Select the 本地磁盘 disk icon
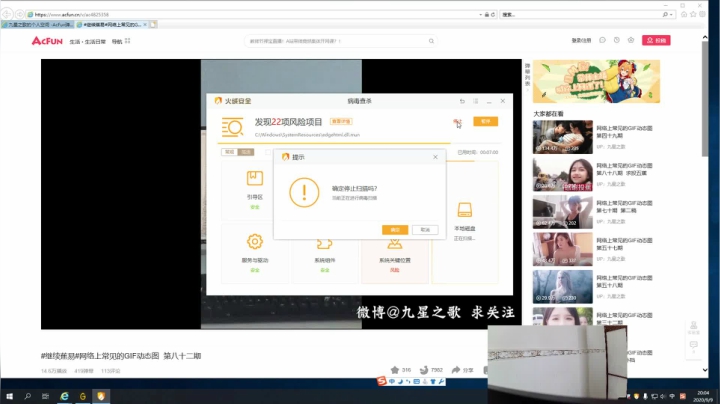The width and height of the screenshot is (720, 404). pyautogui.click(x=465, y=210)
